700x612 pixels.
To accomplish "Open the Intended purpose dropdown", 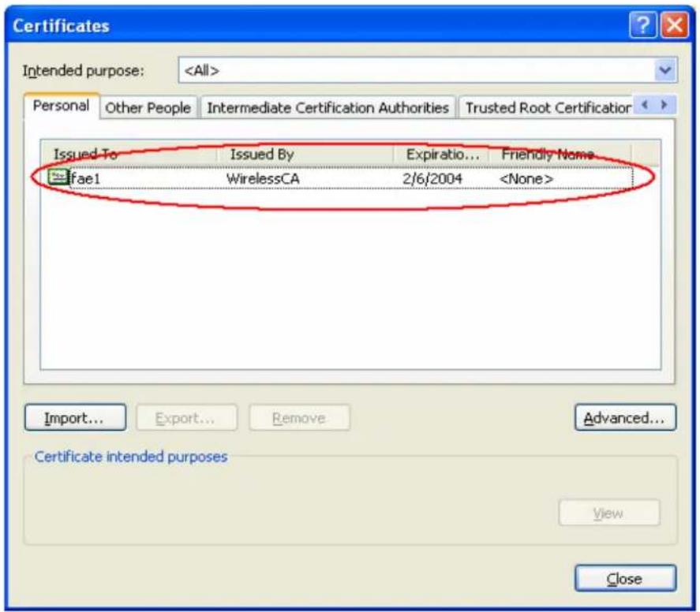I will pyautogui.click(x=665, y=70).
